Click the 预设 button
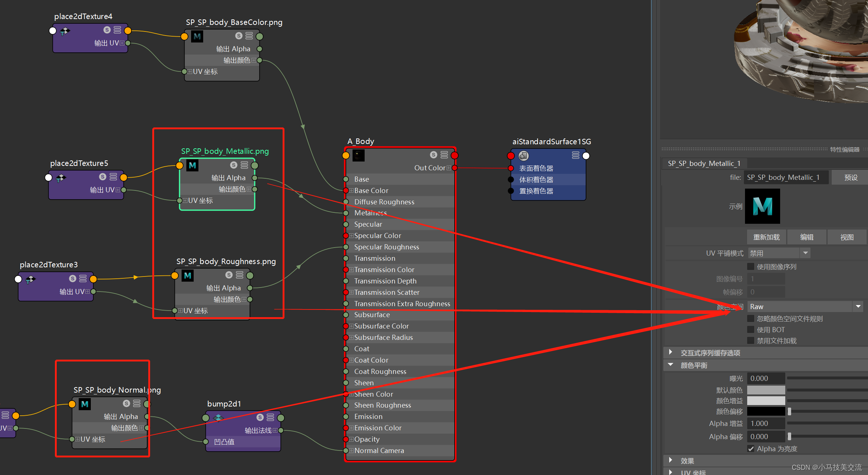The width and height of the screenshot is (868, 475). (x=851, y=178)
